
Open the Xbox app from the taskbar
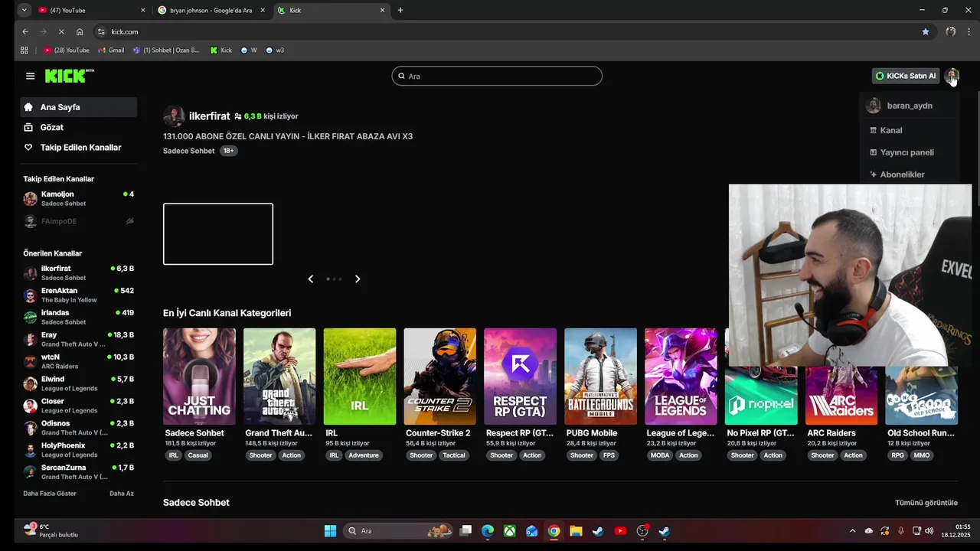coord(509,531)
